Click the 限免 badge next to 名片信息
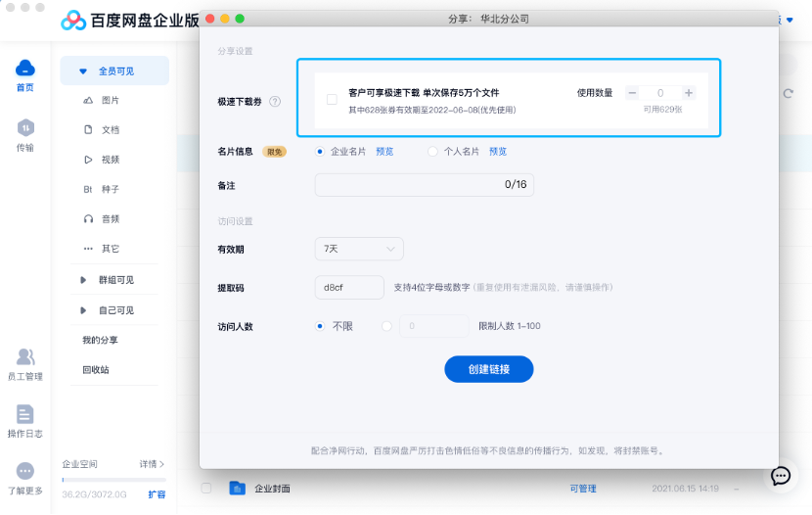This screenshot has width=812, height=515. tap(274, 152)
